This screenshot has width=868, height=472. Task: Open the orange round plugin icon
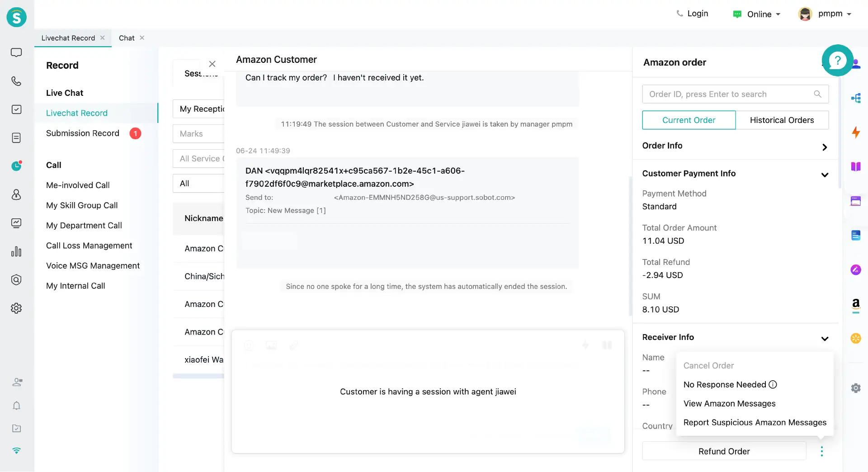coord(856,338)
